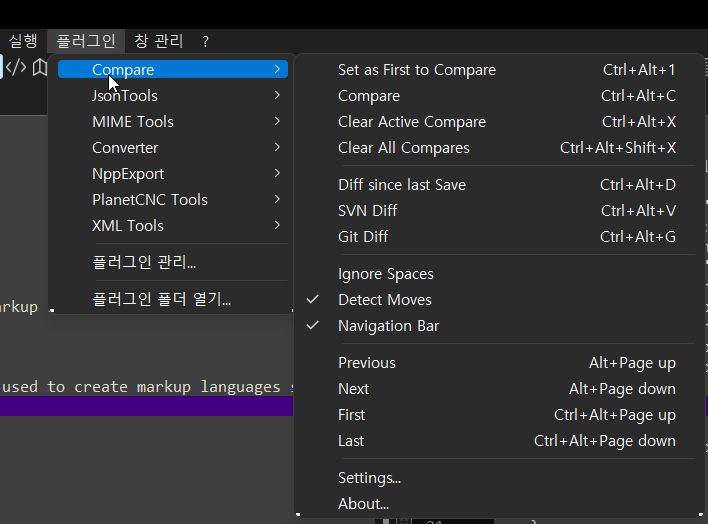The height and width of the screenshot is (524, 708).
Task: Expand the PlanetCNC Tools submenu
Action: pyautogui.click(x=173, y=200)
